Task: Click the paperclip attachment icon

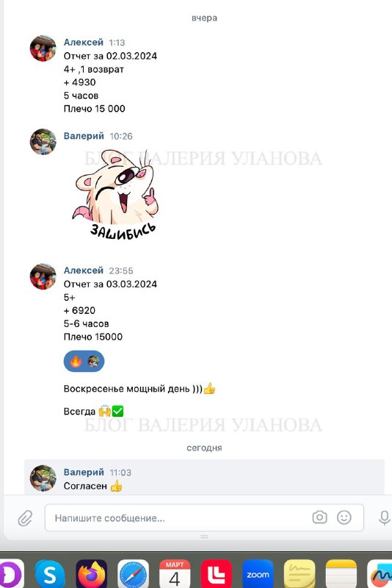Action: click(25, 518)
